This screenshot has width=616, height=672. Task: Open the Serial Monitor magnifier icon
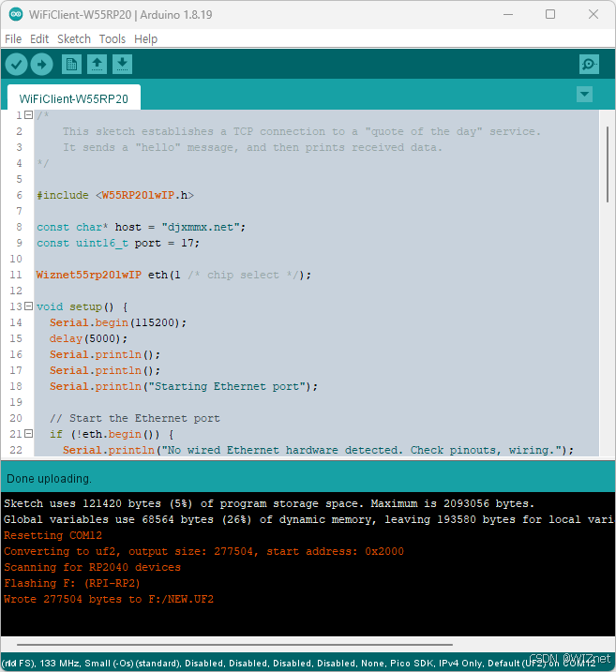589,65
